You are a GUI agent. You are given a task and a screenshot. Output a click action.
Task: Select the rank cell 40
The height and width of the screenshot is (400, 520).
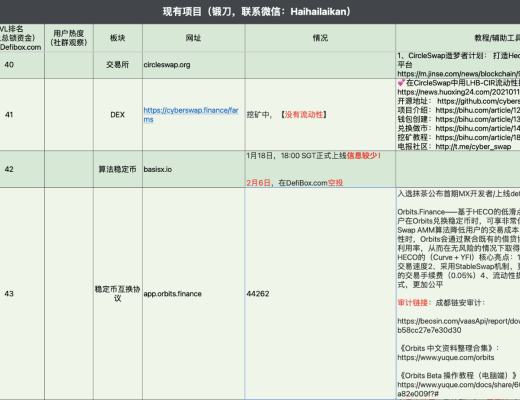pyautogui.click(x=22, y=65)
